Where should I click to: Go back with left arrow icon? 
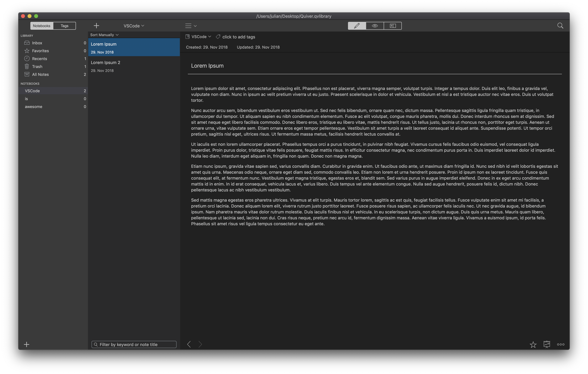189,344
